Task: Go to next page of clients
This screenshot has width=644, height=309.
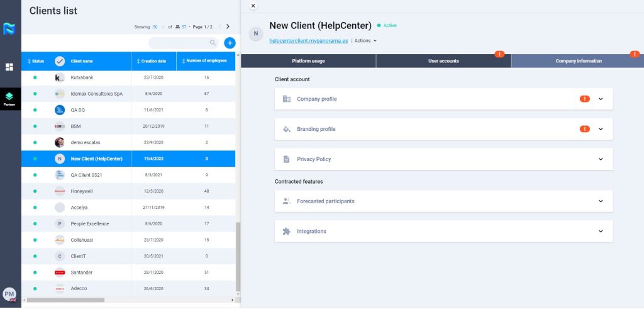Action: (228, 26)
